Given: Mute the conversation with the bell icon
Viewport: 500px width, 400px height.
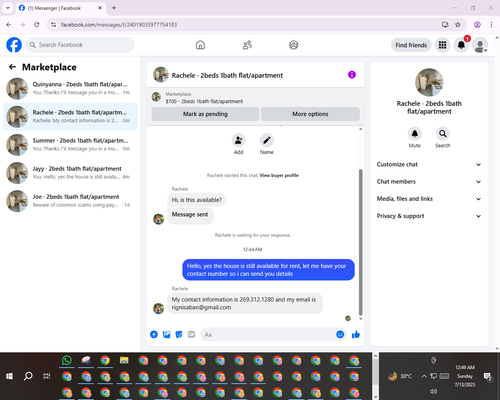Looking at the screenshot, I should point(415,134).
